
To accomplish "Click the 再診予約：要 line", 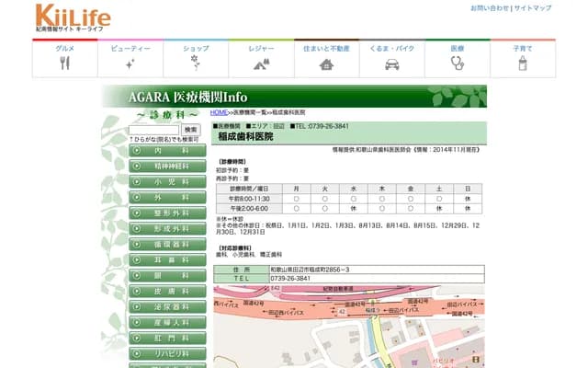I will coord(232,178).
